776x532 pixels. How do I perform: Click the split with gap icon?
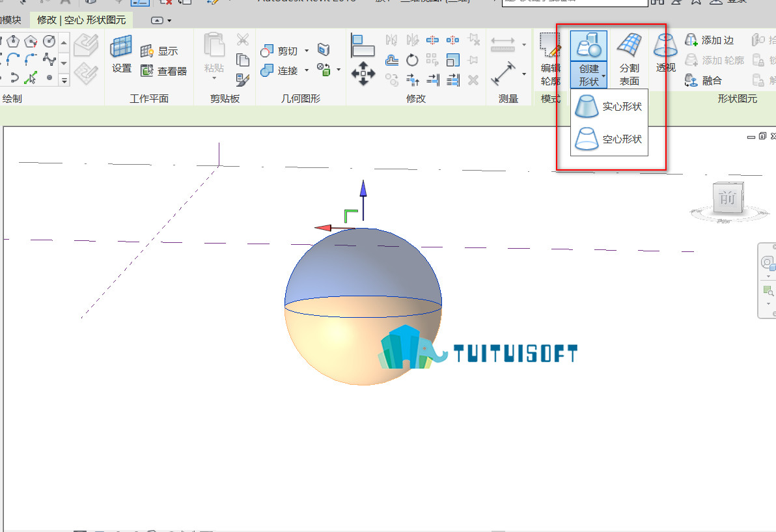(453, 40)
